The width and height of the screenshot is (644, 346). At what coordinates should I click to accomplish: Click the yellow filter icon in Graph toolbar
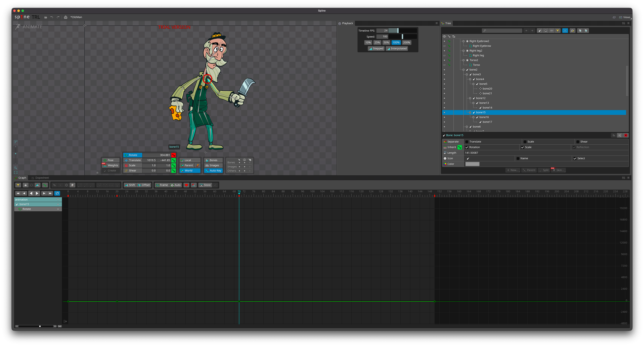18,185
